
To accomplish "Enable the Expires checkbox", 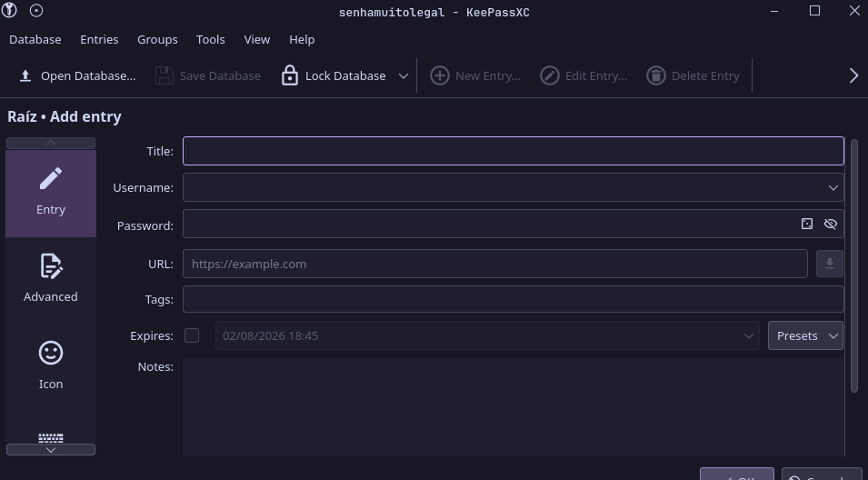I will click(192, 335).
